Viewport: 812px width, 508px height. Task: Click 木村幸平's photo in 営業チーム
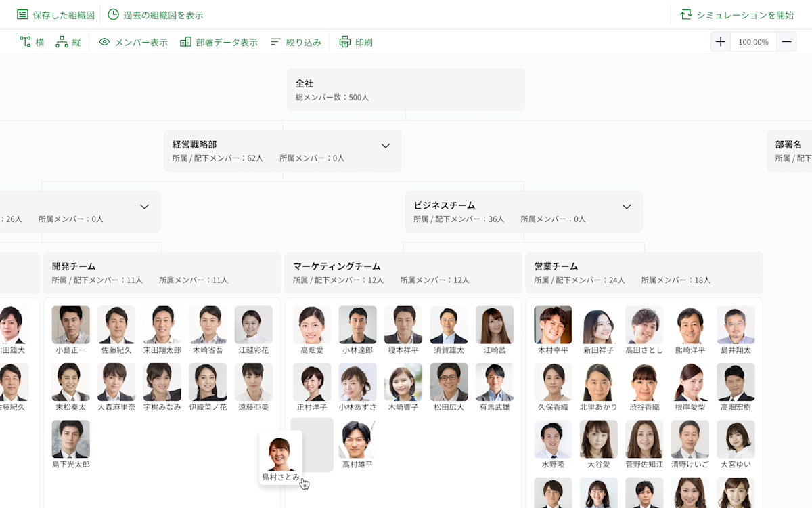coord(552,324)
